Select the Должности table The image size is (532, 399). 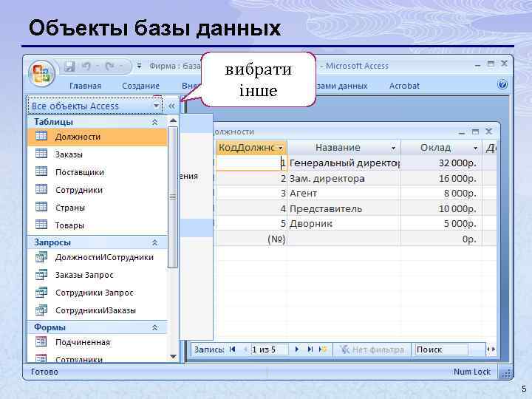click(x=98, y=137)
